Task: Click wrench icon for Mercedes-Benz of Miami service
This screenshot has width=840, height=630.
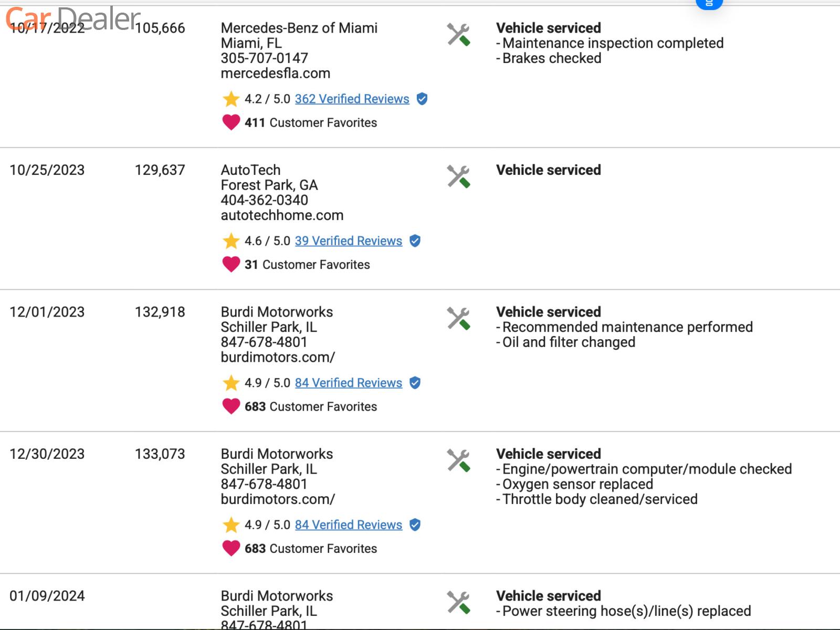Action: point(458,35)
